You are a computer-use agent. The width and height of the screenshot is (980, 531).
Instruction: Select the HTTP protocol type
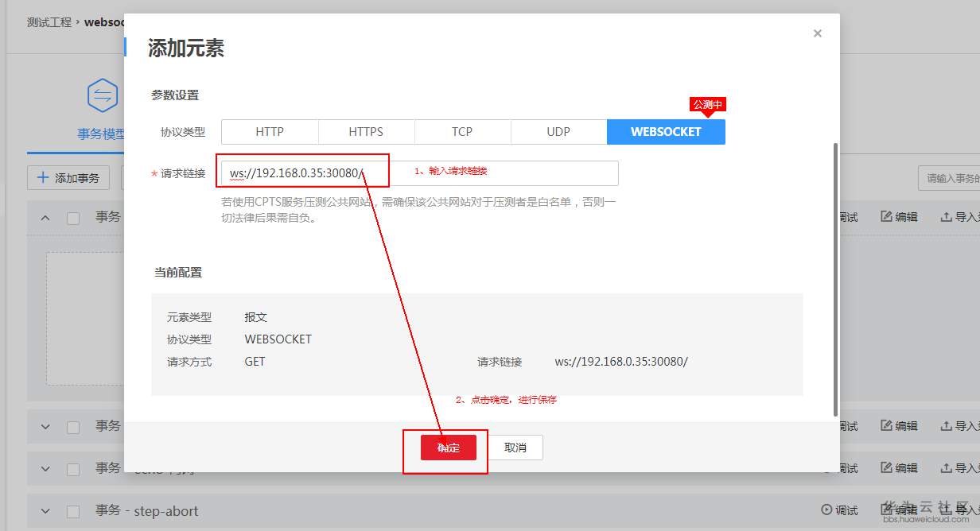point(270,132)
